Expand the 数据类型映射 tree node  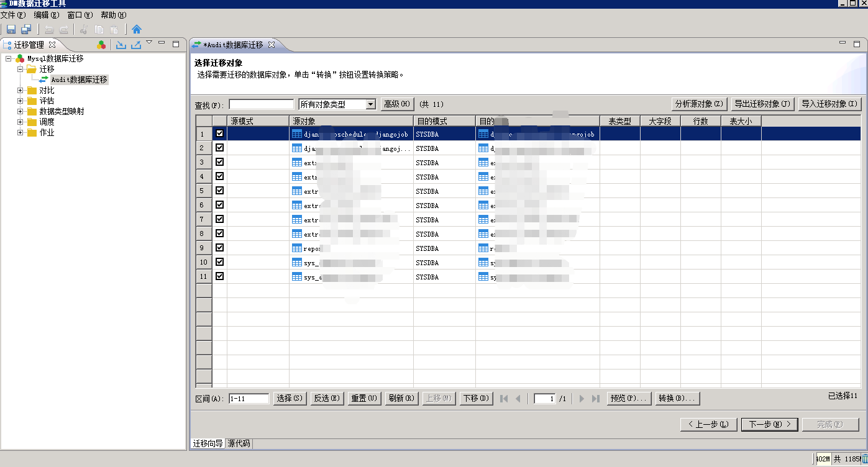[x=21, y=112]
